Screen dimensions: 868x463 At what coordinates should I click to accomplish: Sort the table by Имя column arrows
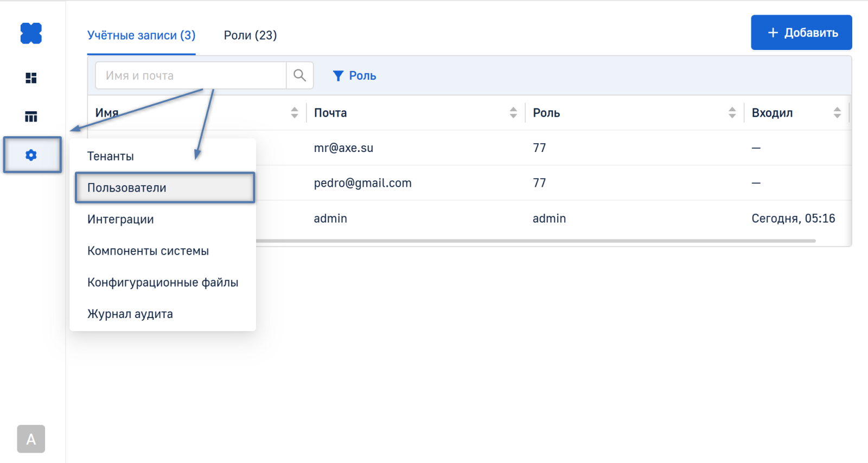point(294,113)
